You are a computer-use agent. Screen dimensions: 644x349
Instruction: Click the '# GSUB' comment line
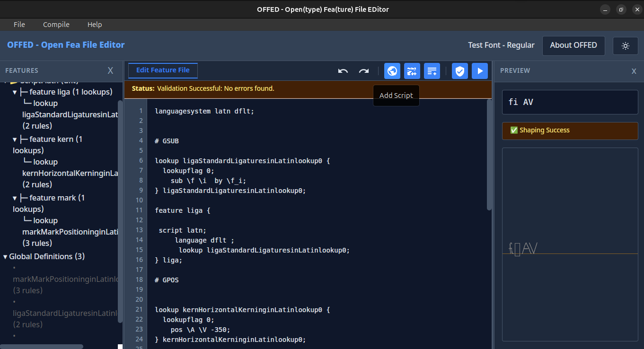pyautogui.click(x=167, y=141)
